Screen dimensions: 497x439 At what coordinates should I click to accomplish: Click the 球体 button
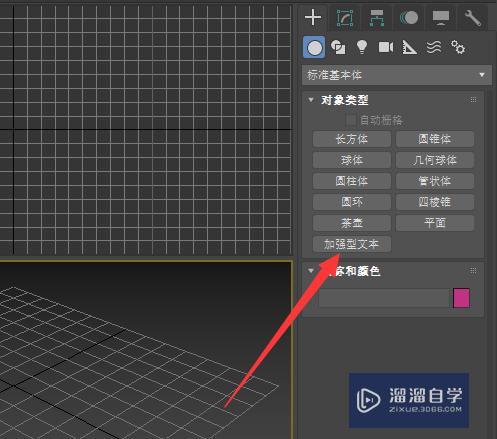tap(352, 160)
